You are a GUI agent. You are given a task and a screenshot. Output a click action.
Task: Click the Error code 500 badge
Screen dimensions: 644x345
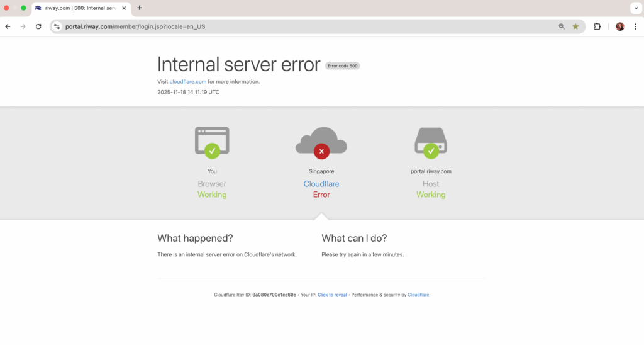pos(343,66)
